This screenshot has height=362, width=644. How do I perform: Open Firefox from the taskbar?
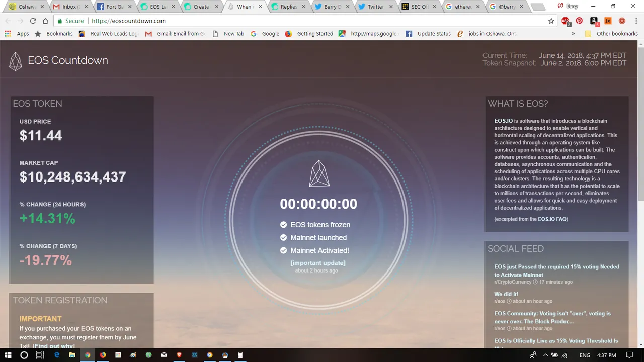(103, 355)
